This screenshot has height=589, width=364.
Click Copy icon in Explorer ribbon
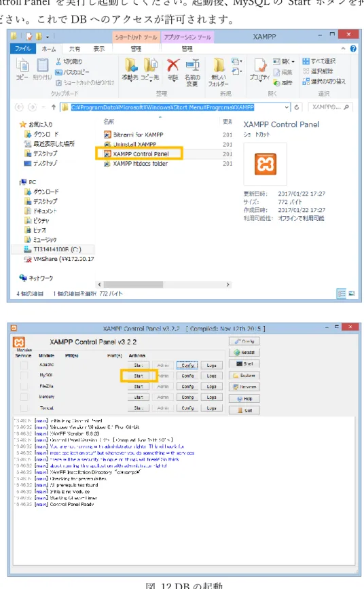pyautogui.click(x=22, y=66)
